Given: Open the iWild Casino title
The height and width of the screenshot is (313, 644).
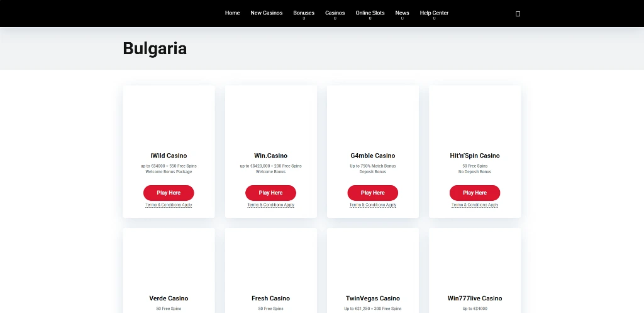Looking at the screenshot, I should coord(169,156).
